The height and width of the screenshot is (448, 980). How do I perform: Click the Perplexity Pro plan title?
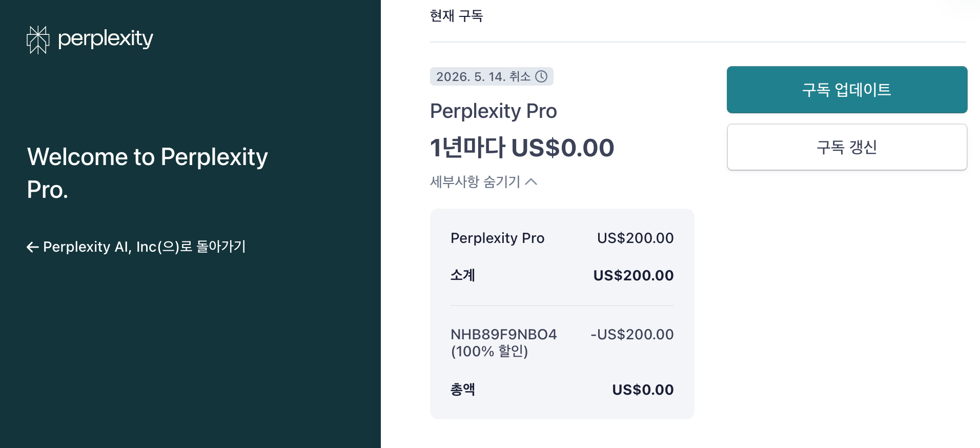(x=493, y=111)
